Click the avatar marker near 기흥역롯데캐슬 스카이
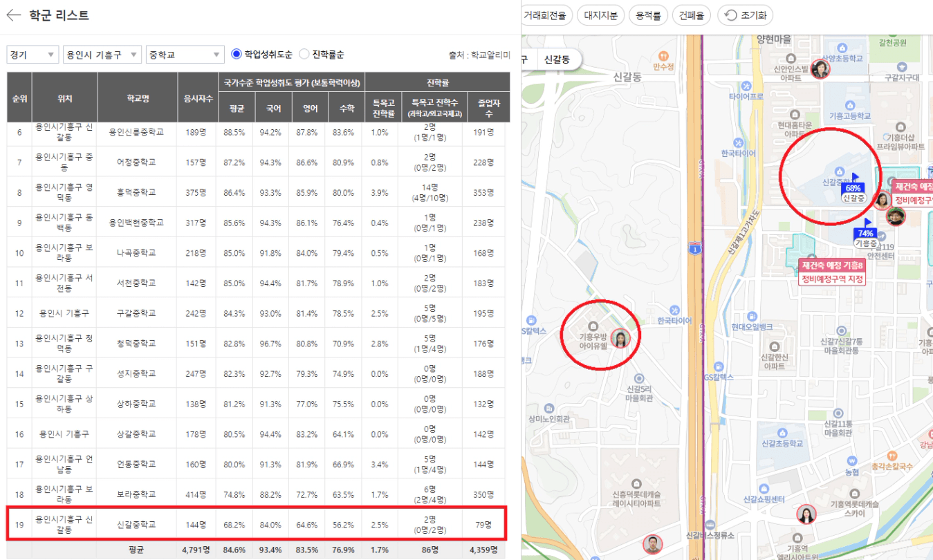Screen dimensions: 933x560 click(x=806, y=514)
